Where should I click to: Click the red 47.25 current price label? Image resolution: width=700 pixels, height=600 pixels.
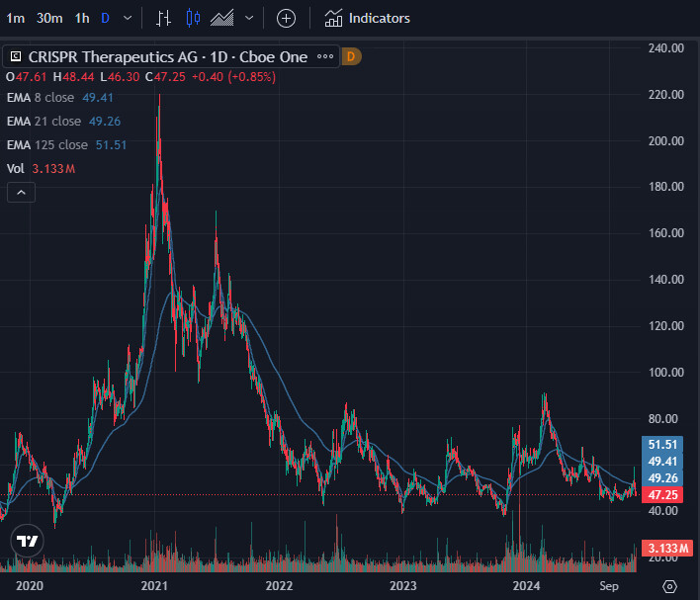coord(660,494)
